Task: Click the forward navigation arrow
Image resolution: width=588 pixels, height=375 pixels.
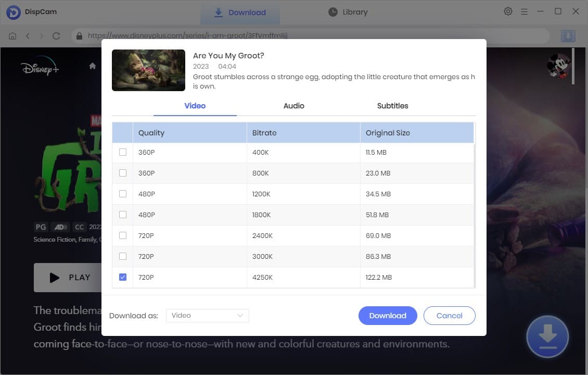Action: click(x=42, y=35)
